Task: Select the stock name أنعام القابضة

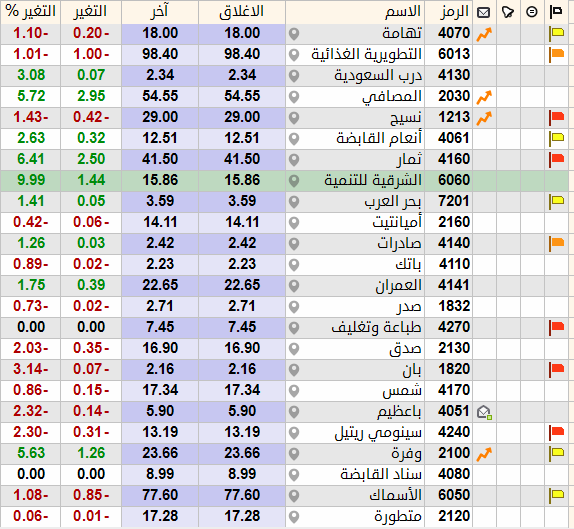Action: [379, 138]
